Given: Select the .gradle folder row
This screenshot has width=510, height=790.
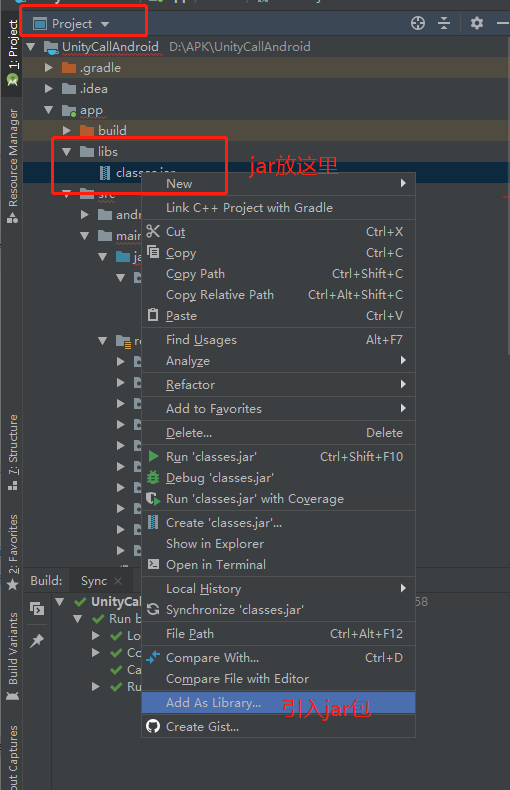Looking at the screenshot, I should tap(266, 68).
